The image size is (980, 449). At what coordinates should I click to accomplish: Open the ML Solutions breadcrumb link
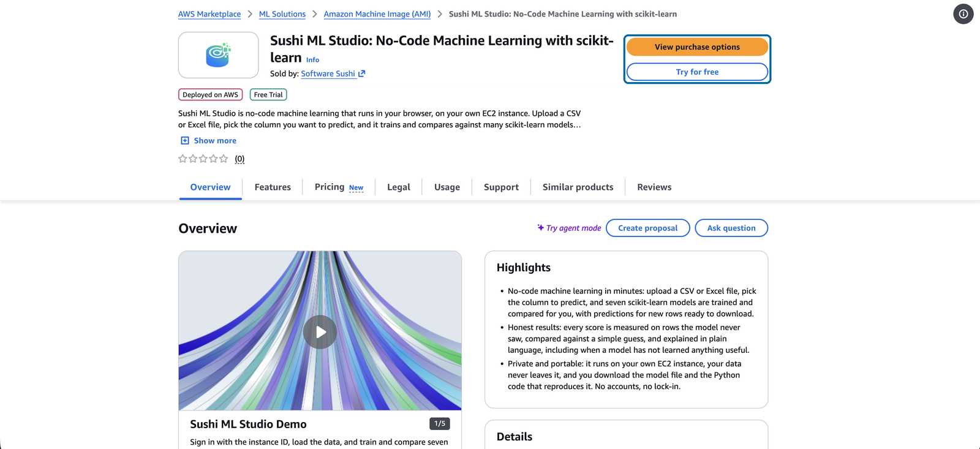click(282, 14)
